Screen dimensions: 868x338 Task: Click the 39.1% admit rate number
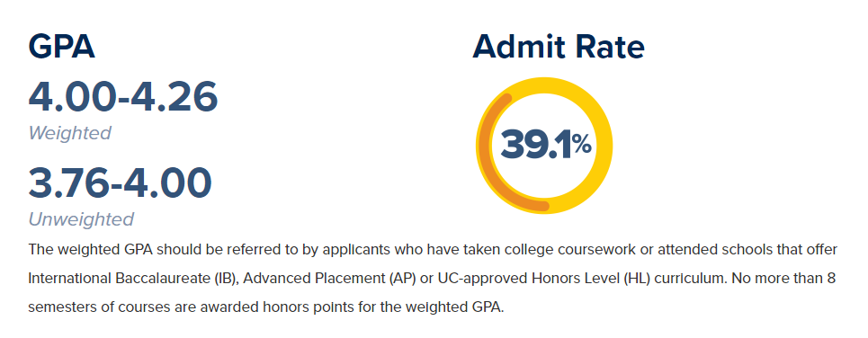(545, 146)
